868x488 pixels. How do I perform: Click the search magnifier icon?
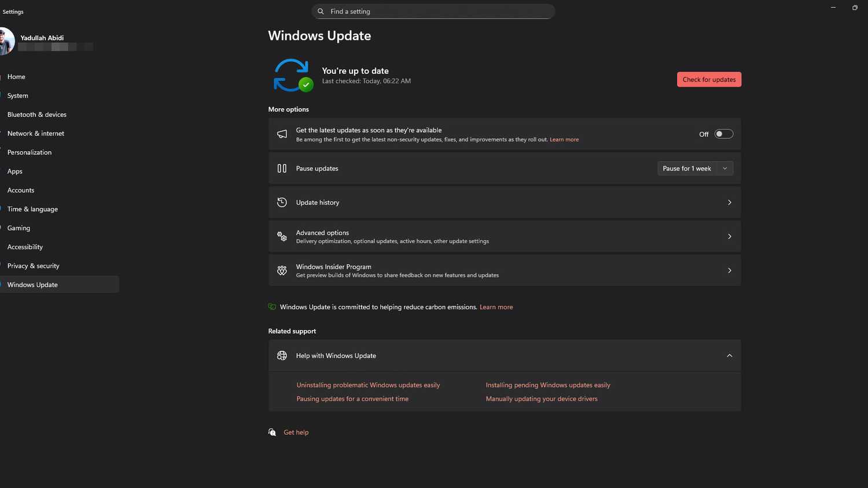click(x=321, y=12)
